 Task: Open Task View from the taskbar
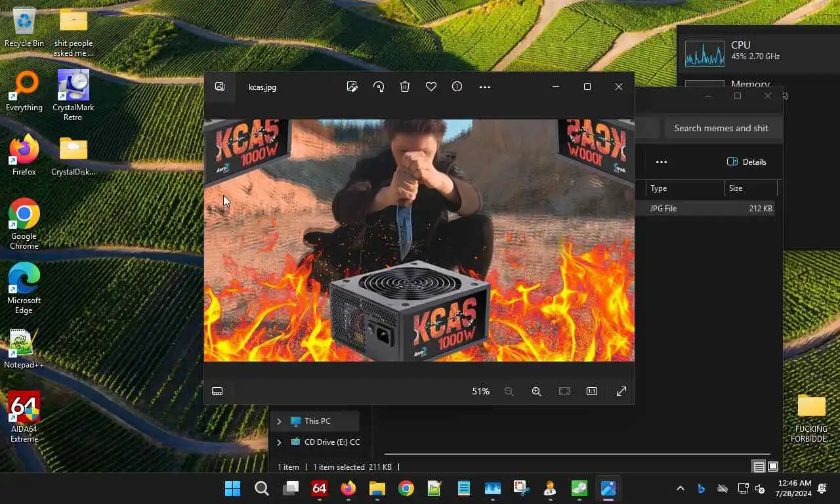291,488
